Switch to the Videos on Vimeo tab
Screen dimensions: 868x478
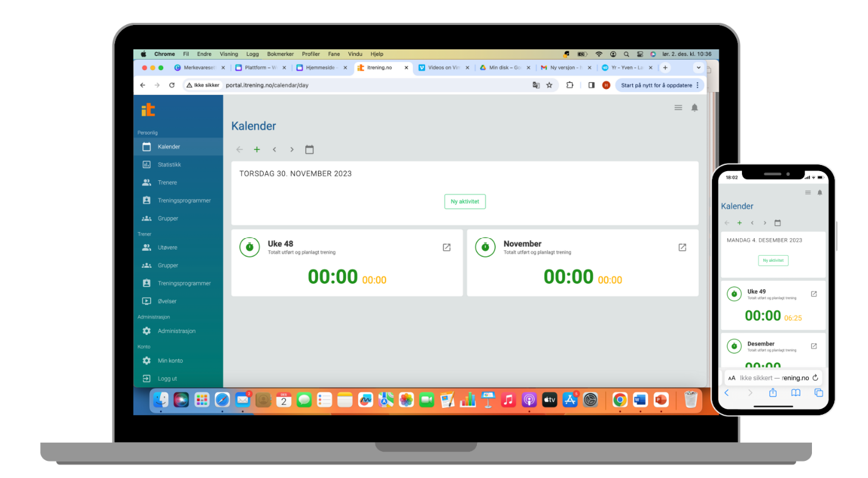443,68
